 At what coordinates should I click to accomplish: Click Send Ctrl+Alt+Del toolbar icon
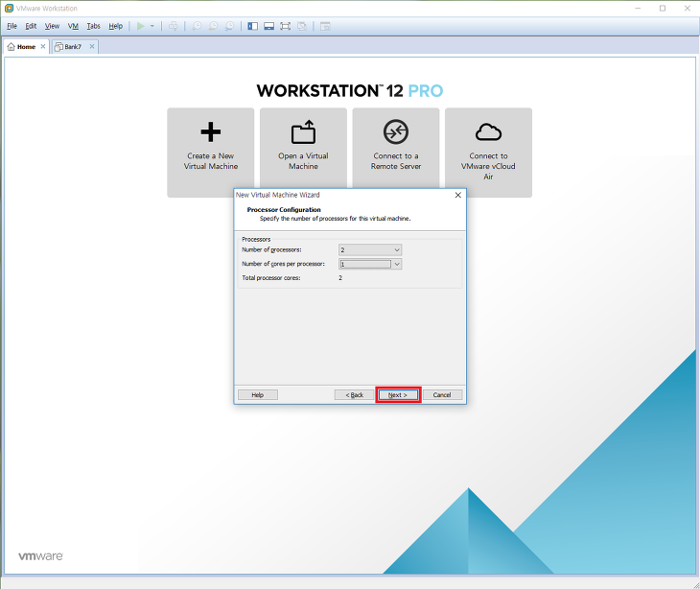174,26
